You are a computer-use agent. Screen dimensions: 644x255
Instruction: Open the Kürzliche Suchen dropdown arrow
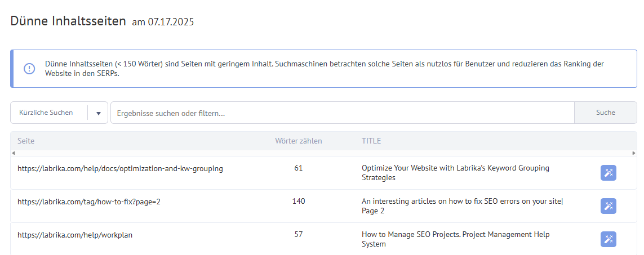pos(99,113)
